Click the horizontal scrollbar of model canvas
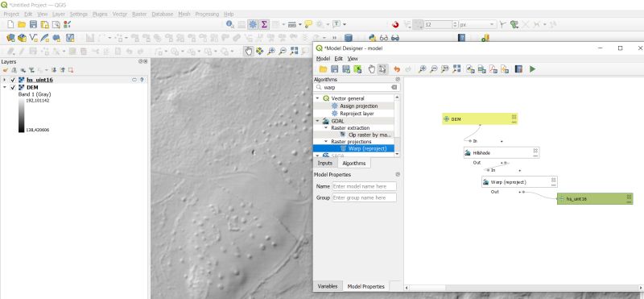This screenshot has height=299, width=644. coord(524,288)
